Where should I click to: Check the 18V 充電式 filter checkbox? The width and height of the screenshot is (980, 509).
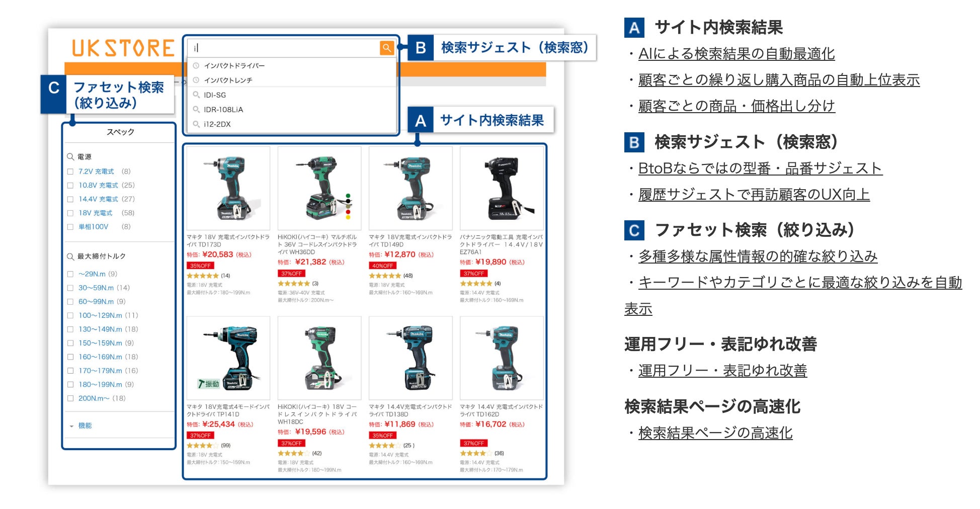[x=70, y=213]
